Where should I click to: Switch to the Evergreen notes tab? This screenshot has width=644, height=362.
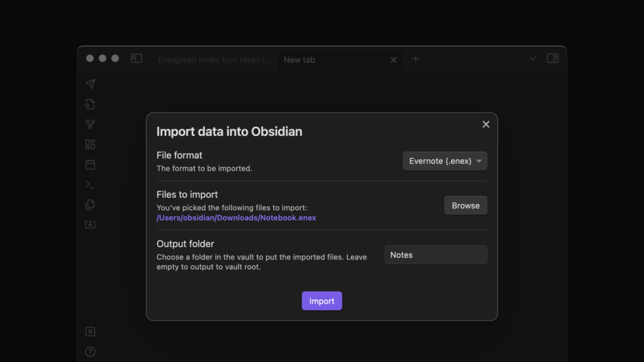[x=214, y=60]
